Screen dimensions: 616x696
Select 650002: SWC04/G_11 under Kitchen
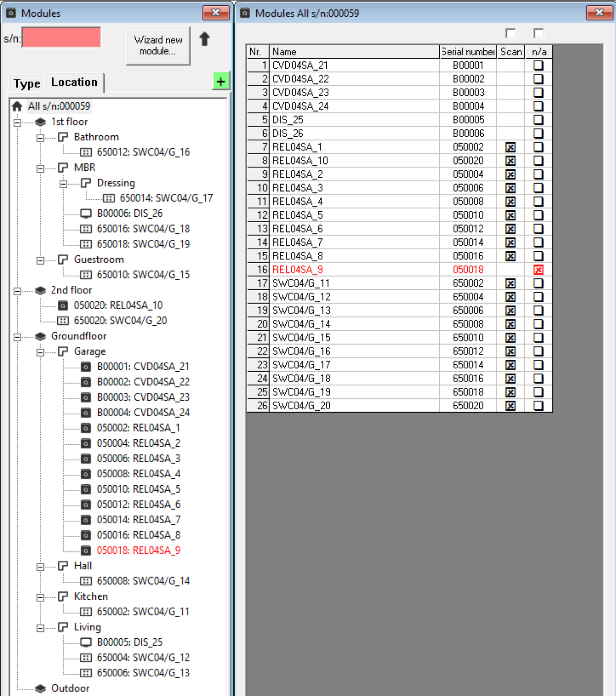tap(143, 612)
